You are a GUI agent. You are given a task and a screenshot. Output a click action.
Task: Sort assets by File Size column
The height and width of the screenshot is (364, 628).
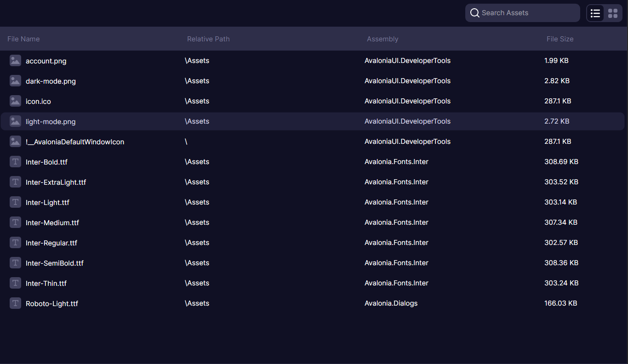[x=560, y=39]
